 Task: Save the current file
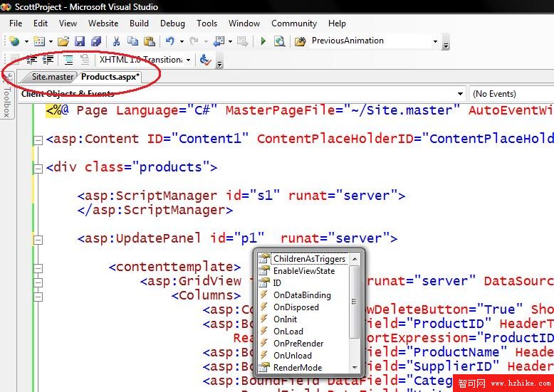point(80,41)
